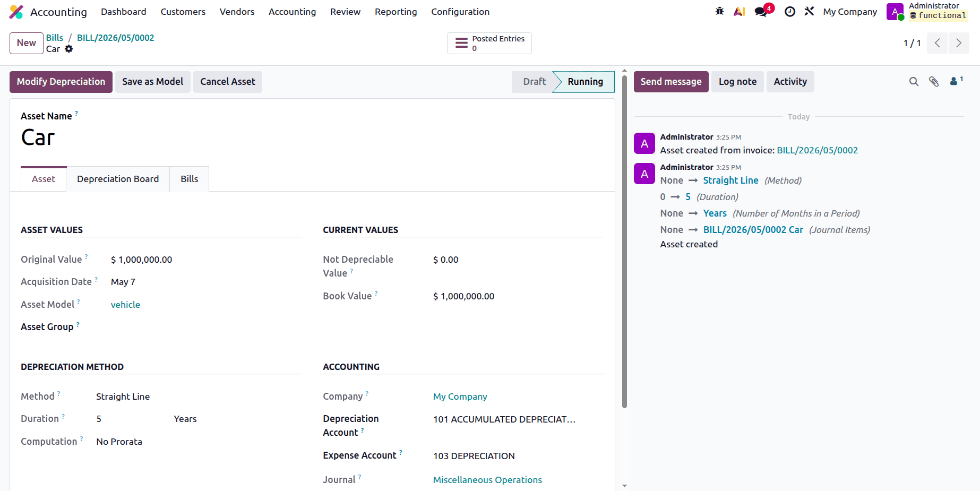Open the activities clock icon

pyautogui.click(x=790, y=12)
